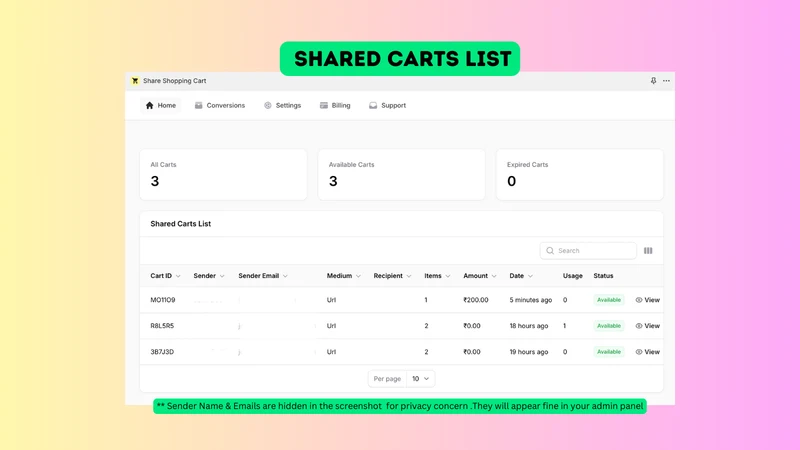This screenshot has width=800, height=450.
Task: Sort by the Date column
Action: (521, 276)
